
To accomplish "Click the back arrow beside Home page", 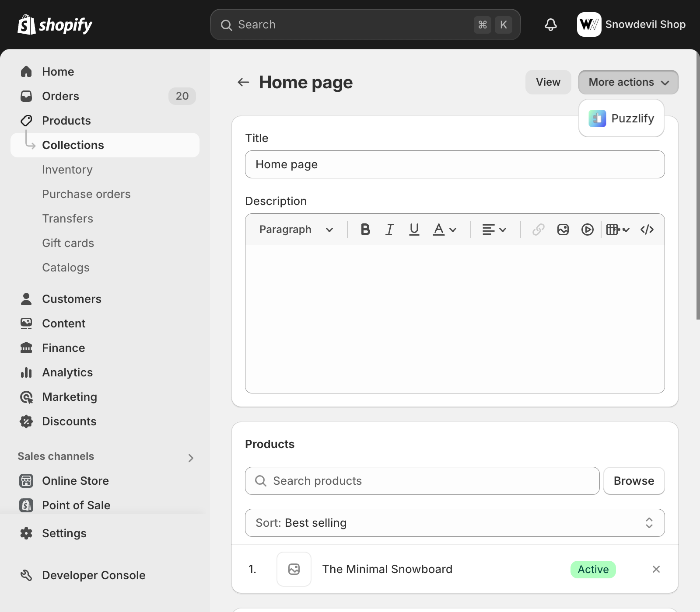I will [243, 82].
